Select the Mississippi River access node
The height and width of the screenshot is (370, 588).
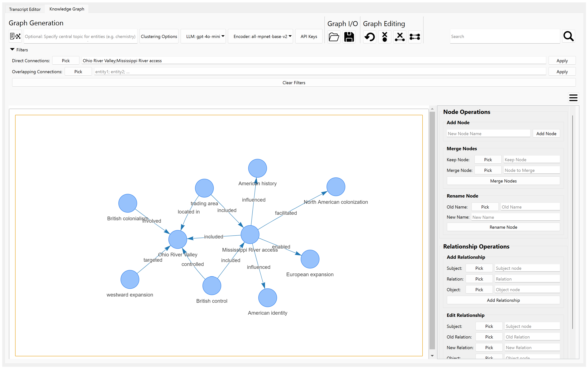(x=250, y=235)
